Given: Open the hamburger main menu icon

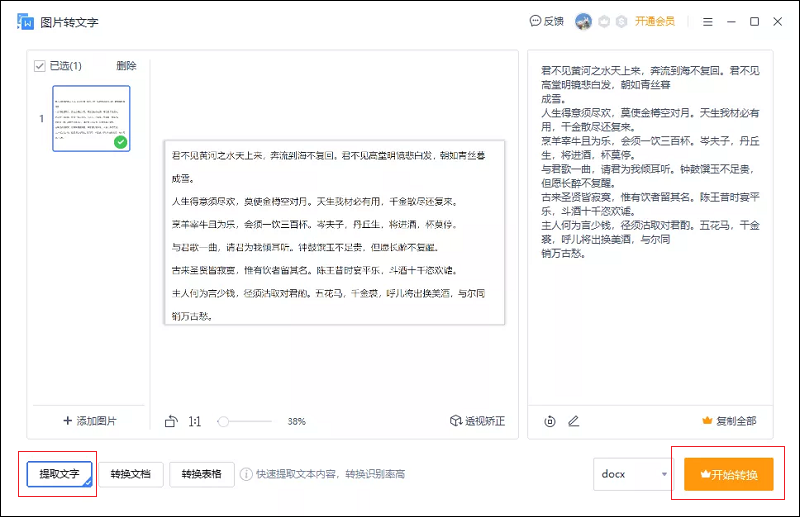Looking at the screenshot, I should click(708, 22).
